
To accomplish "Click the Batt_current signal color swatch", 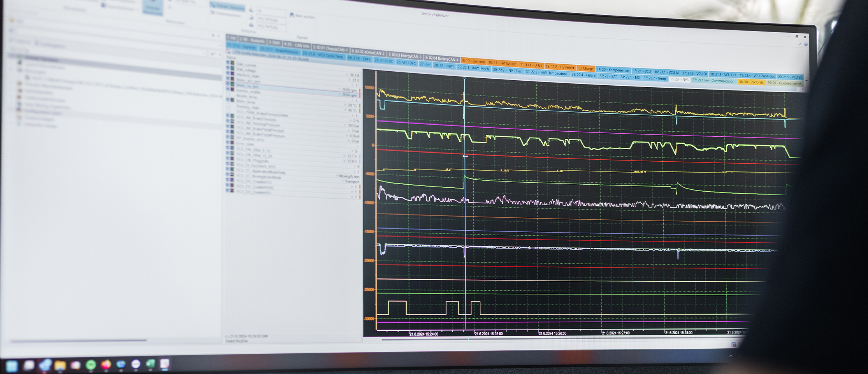I will pos(232,62).
